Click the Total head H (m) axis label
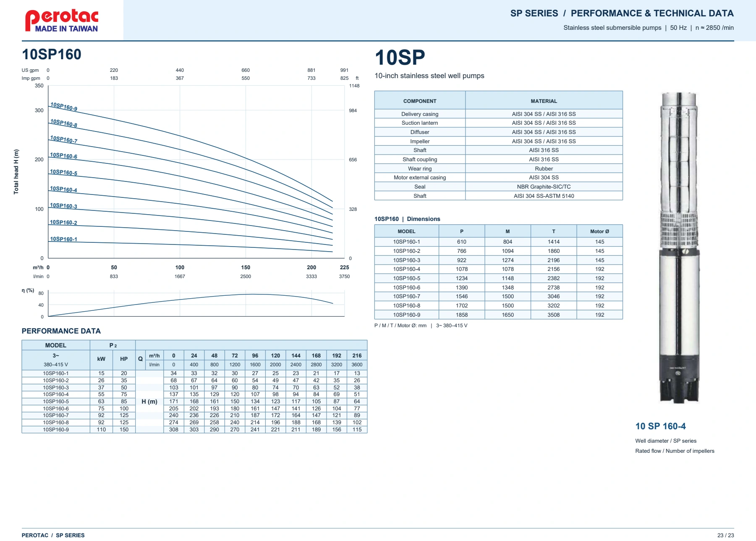The width and height of the screenshot is (756, 541). point(16,172)
